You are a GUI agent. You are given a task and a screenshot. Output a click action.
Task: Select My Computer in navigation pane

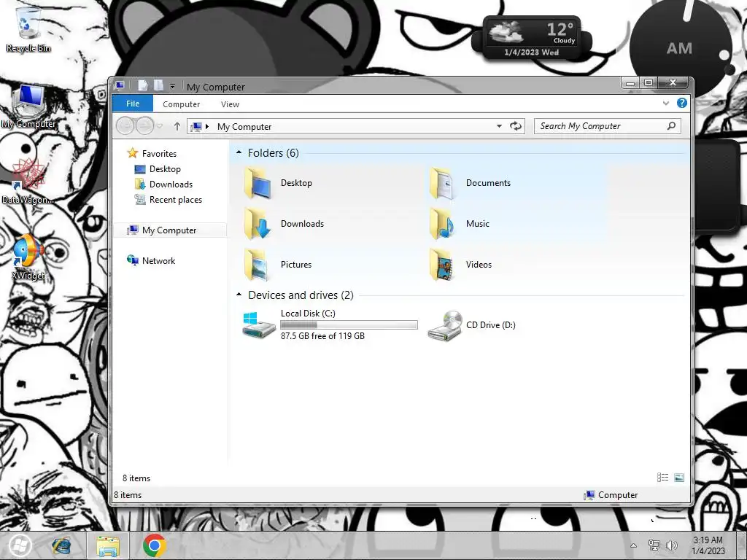(169, 230)
